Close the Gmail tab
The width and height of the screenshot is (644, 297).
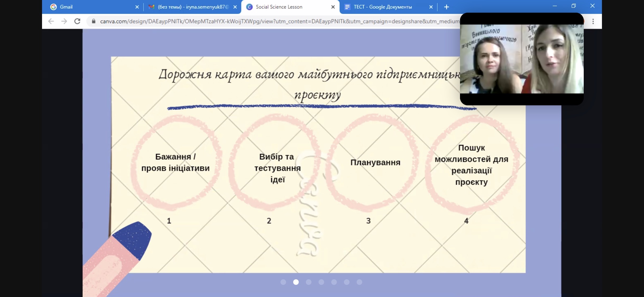tap(137, 7)
